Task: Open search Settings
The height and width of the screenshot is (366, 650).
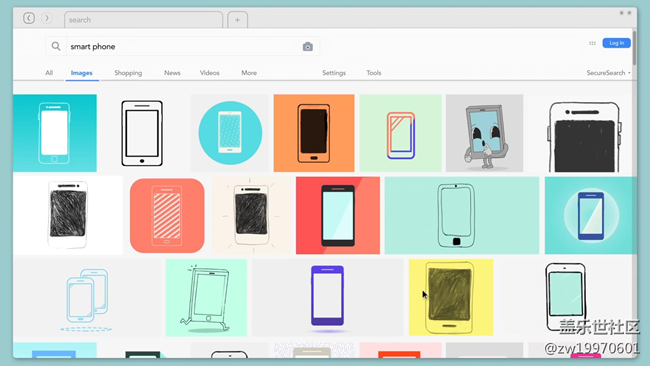Action: [x=334, y=73]
